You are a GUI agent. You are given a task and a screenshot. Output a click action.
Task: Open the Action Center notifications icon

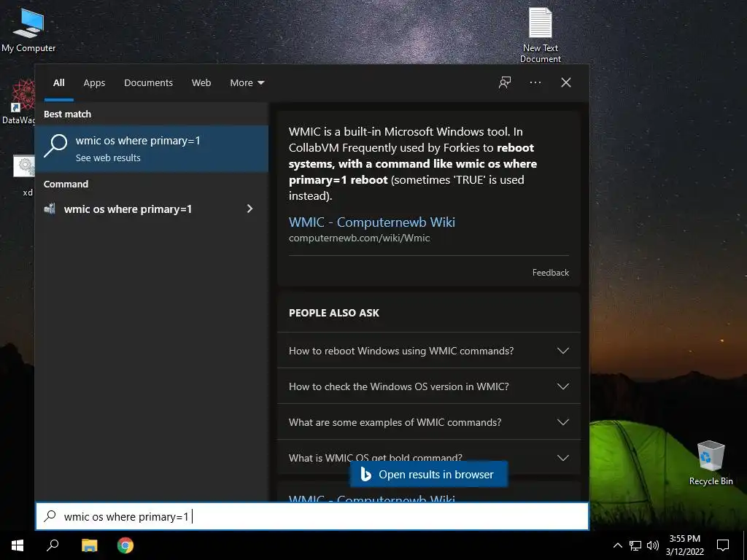723,545
